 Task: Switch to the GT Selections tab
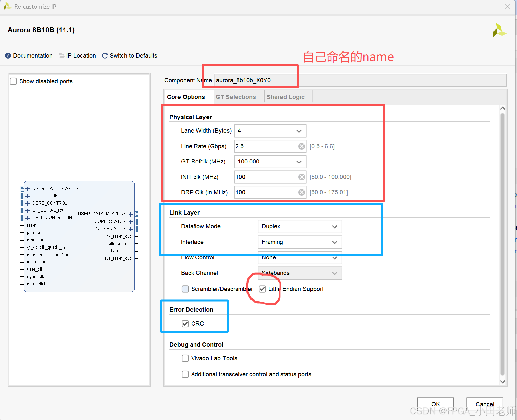(236, 97)
